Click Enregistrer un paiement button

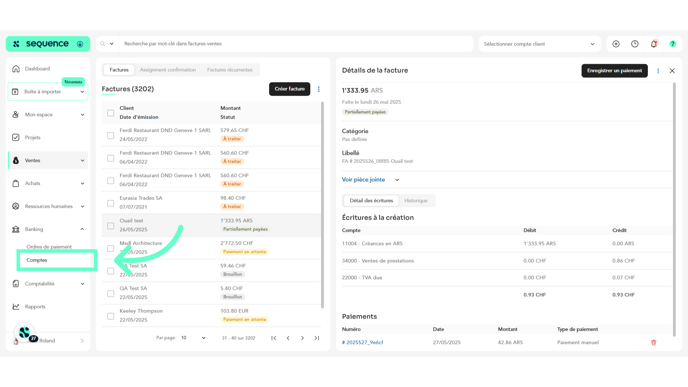[x=614, y=71]
